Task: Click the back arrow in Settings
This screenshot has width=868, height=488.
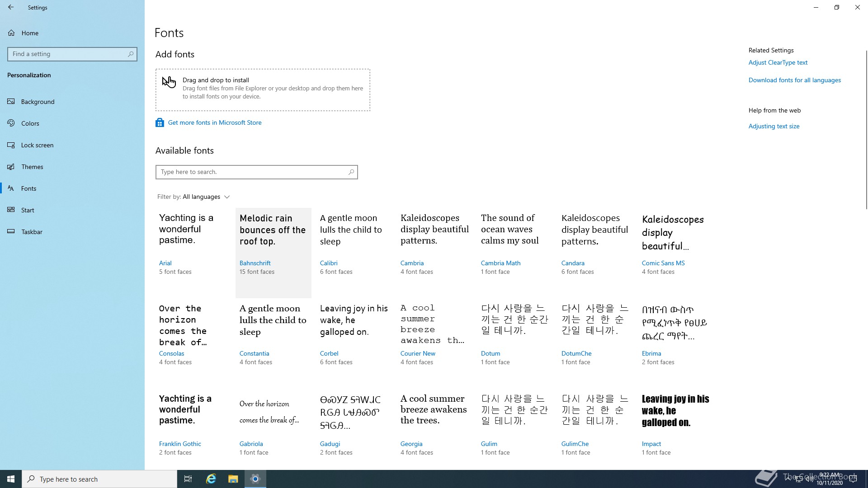Action: (x=10, y=7)
